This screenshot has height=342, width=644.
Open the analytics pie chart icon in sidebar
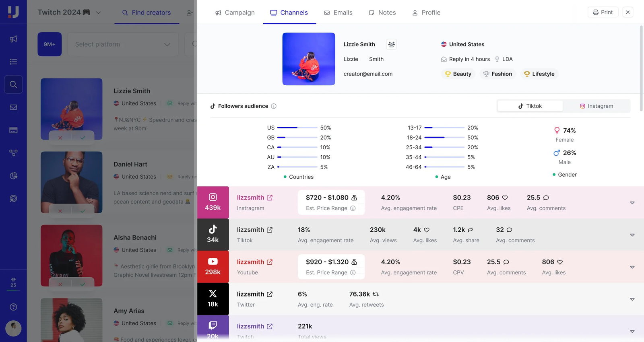13,176
